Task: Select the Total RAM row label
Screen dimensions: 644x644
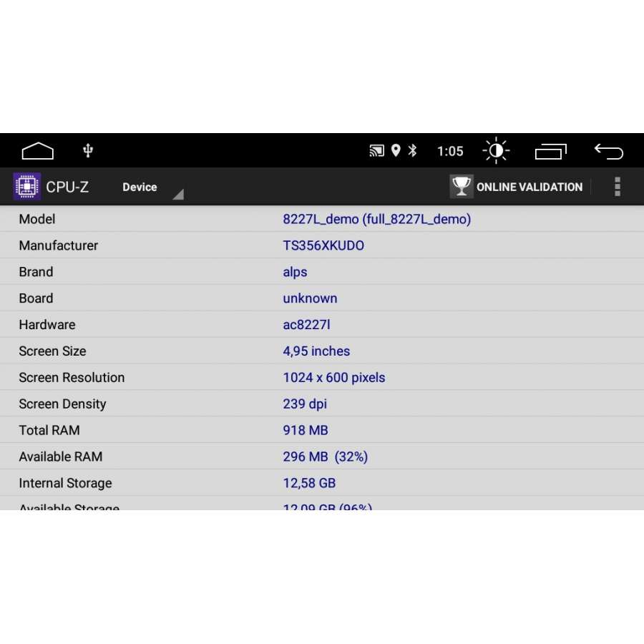Action: click(x=49, y=431)
